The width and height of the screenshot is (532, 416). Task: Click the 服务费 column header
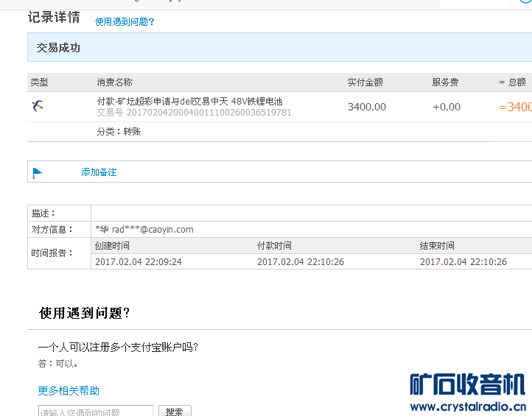[x=445, y=82]
